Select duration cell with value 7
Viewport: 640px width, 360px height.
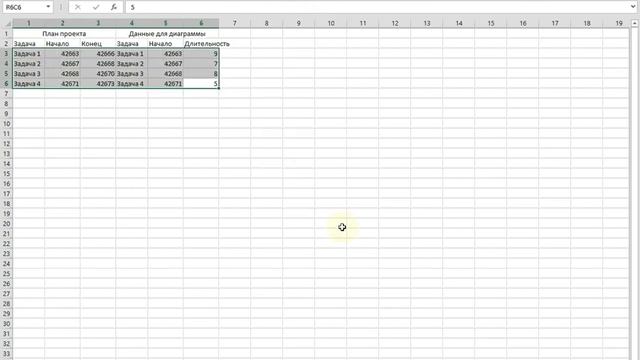[x=201, y=64]
